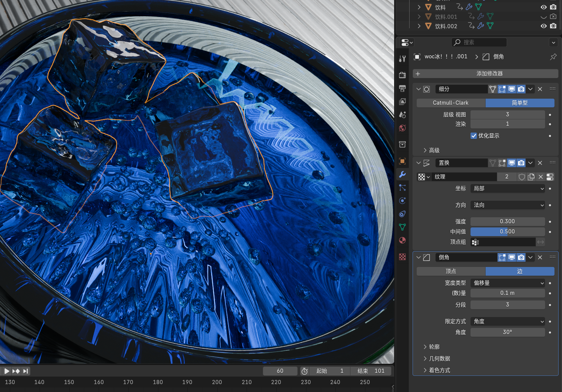Switch bevel to 边 mode
The height and width of the screenshot is (392, 562).
point(520,272)
